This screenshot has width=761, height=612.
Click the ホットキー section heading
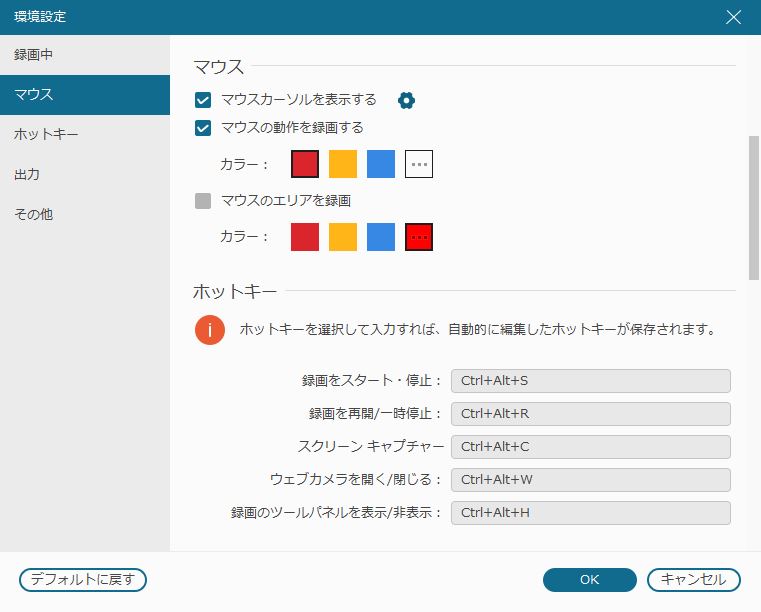(x=235, y=292)
